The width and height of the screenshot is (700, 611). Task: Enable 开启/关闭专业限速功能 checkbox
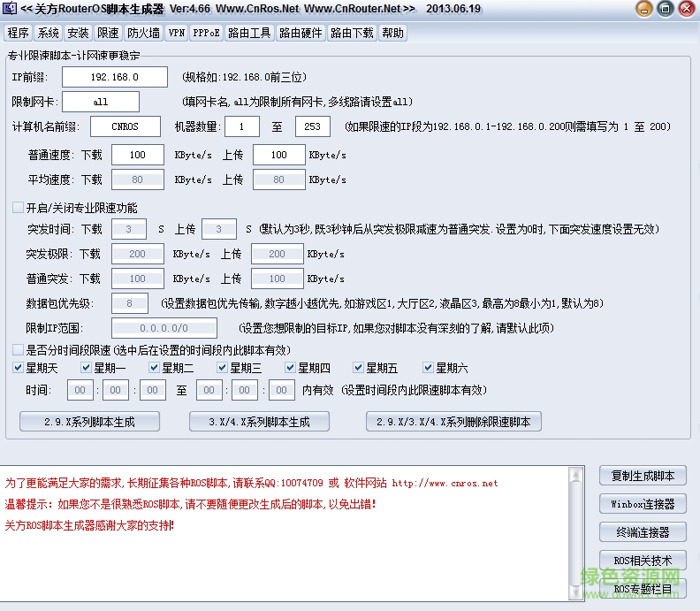point(18,207)
